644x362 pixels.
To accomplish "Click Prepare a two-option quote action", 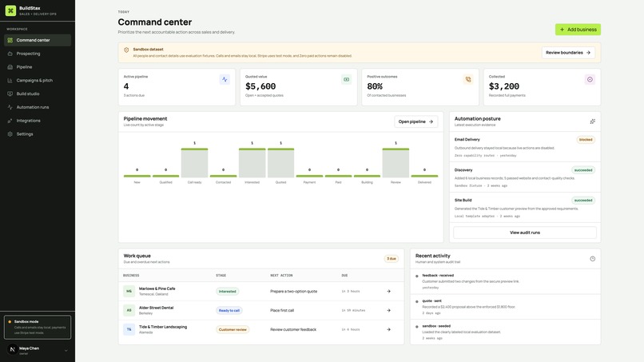I will pos(294,292).
